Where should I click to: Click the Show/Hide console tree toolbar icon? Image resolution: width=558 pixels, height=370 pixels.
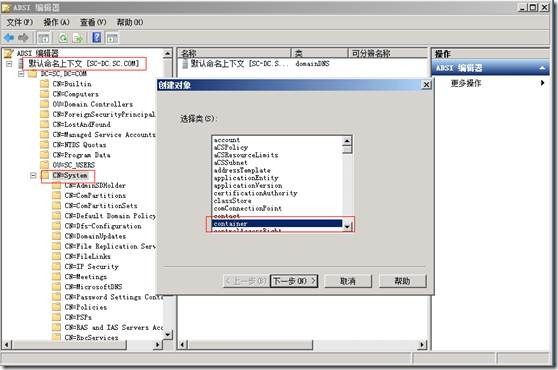(43, 38)
